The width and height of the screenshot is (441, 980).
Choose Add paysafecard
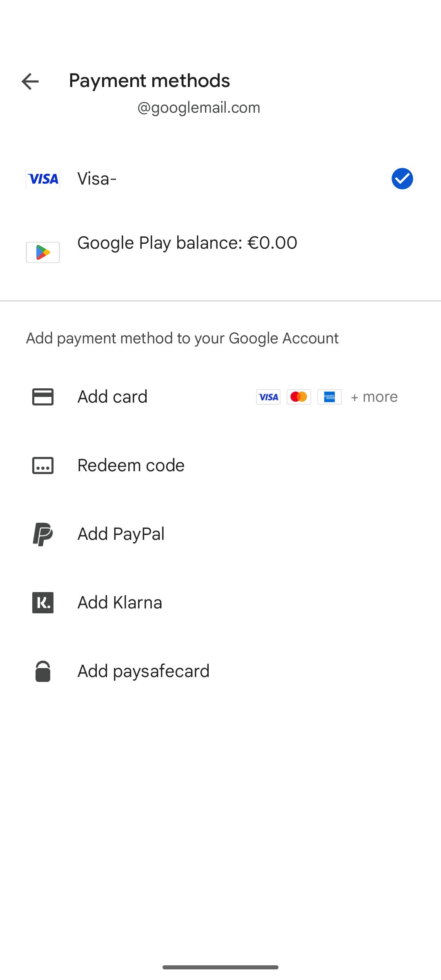tap(144, 671)
